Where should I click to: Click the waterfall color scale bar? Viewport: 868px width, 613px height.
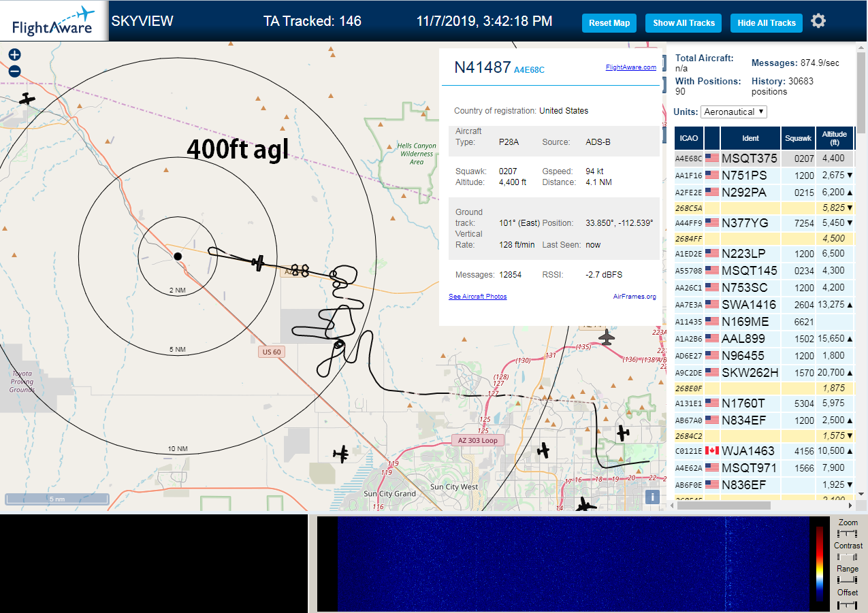819,563
